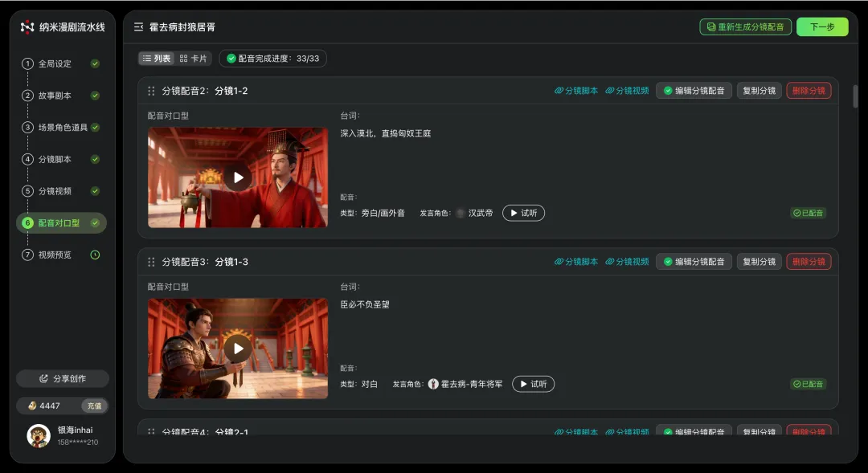Click the green check icon next to 全局设定
The height and width of the screenshot is (473, 868).
coord(95,63)
